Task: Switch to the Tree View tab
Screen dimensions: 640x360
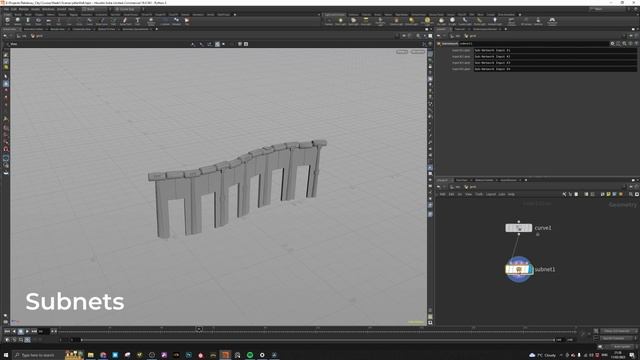Action: pos(461,180)
